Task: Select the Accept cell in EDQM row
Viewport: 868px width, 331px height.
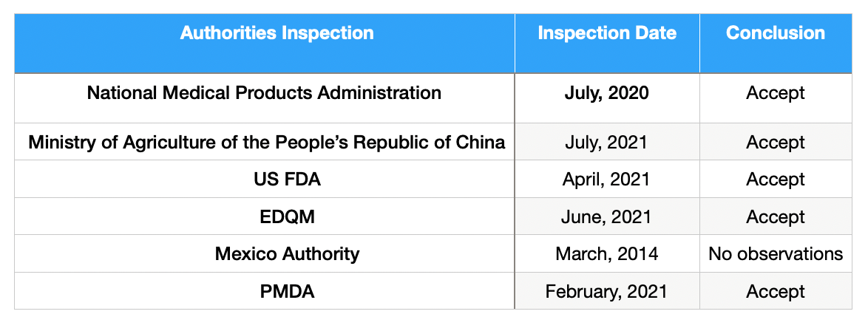Action: pyautogui.click(x=776, y=216)
